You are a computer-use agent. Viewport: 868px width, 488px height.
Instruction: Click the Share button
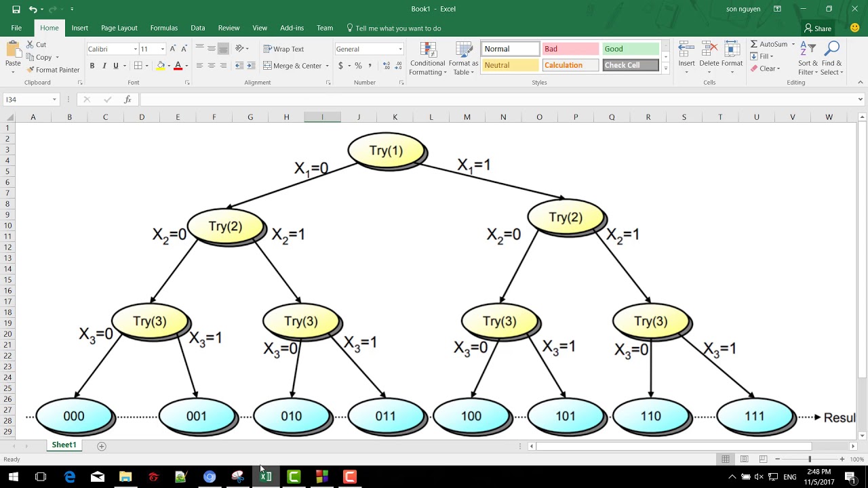coord(817,28)
